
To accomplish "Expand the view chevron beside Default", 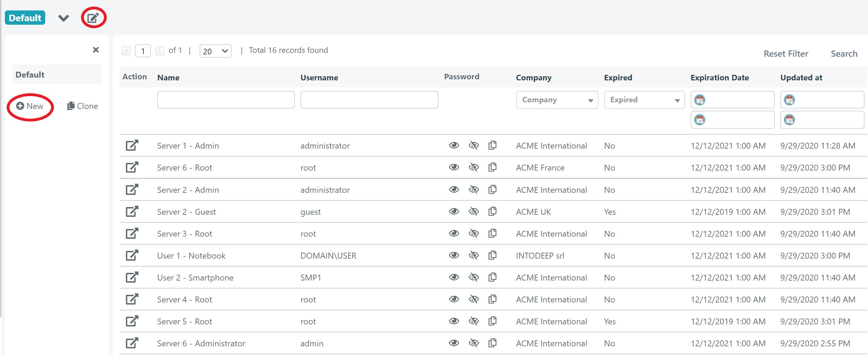I will 63,18.
